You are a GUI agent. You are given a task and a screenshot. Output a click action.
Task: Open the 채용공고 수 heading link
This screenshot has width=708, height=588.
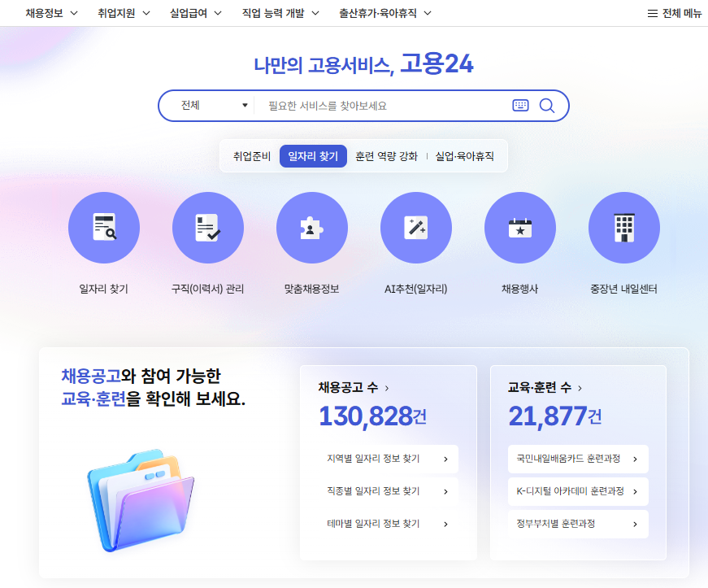pyautogui.click(x=354, y=387)
